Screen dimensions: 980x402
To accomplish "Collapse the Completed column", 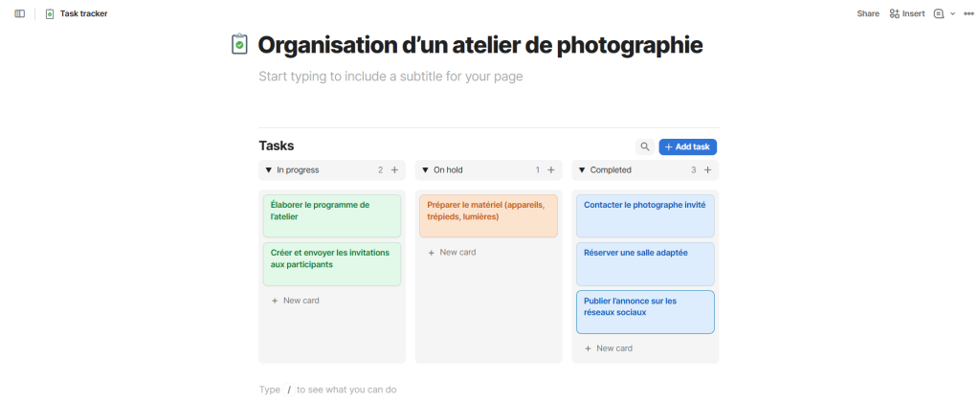I will point(582,170).
